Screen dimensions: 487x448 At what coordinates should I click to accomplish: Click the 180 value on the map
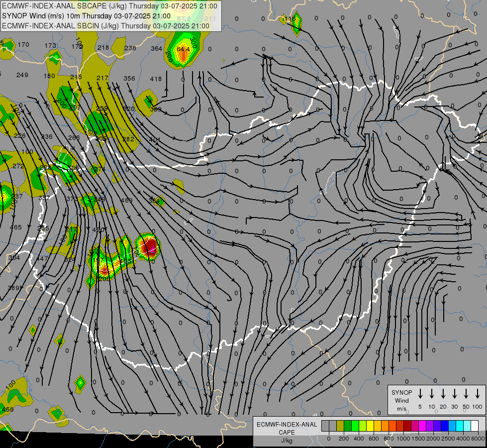49,76
